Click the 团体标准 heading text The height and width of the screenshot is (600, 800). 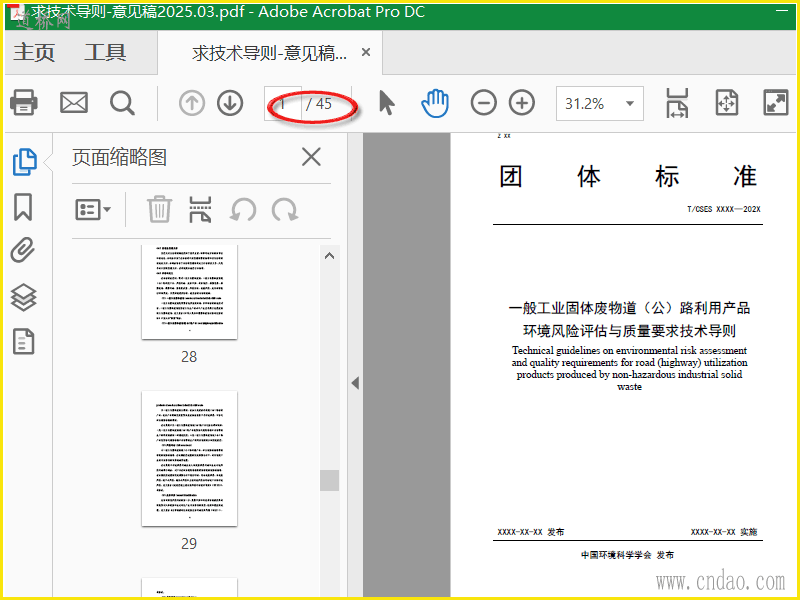coord(628,177)
